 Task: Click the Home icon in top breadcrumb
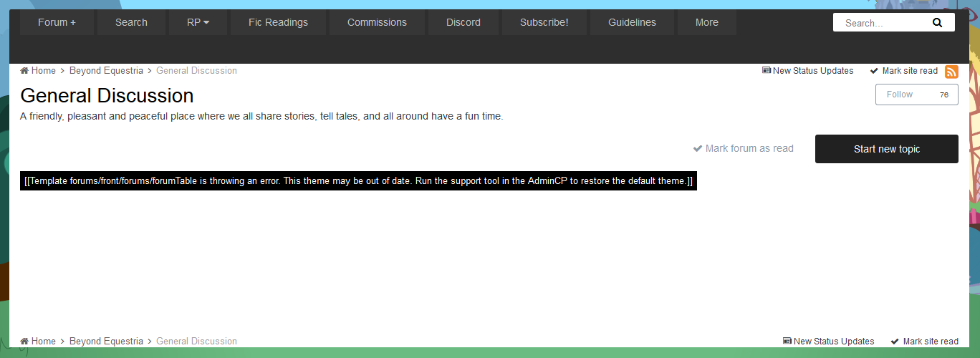[24, 71]
